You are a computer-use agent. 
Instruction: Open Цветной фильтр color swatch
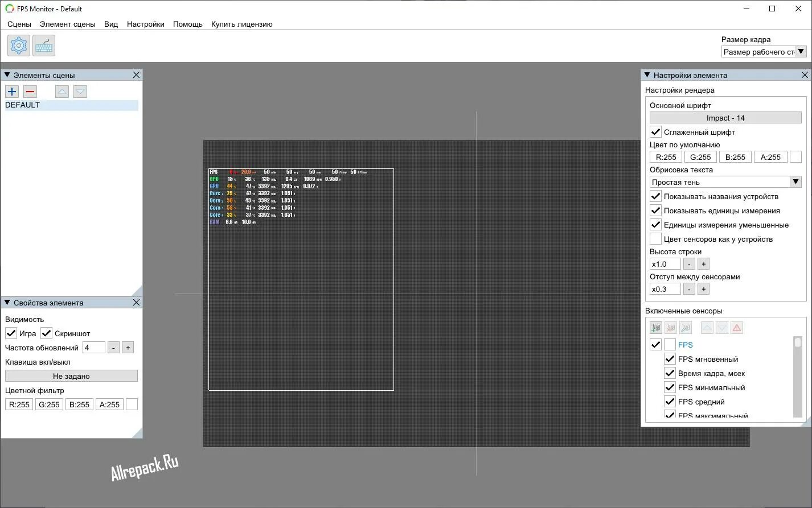132,404
